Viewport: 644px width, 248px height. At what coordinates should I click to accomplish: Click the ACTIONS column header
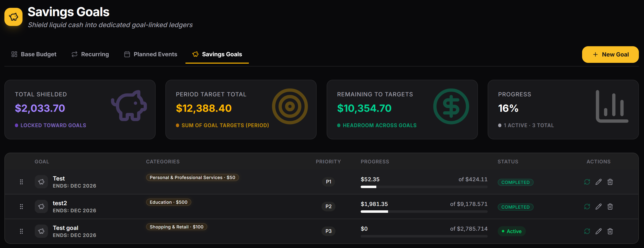click(598, 161)
